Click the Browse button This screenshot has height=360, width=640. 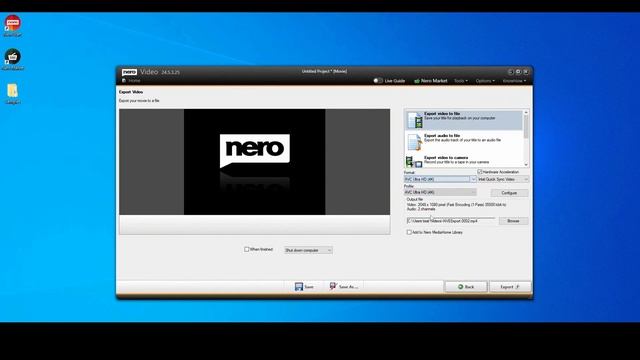tap(513, 221)
